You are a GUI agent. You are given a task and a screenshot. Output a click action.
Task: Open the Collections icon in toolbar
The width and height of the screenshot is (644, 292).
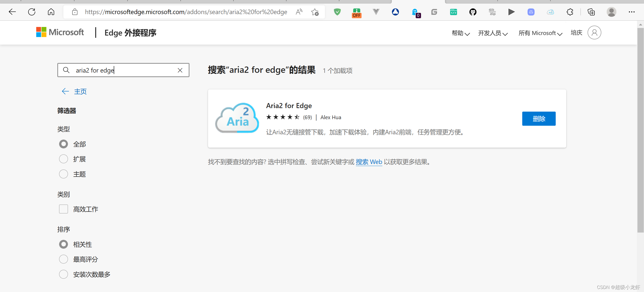(591, 12)
